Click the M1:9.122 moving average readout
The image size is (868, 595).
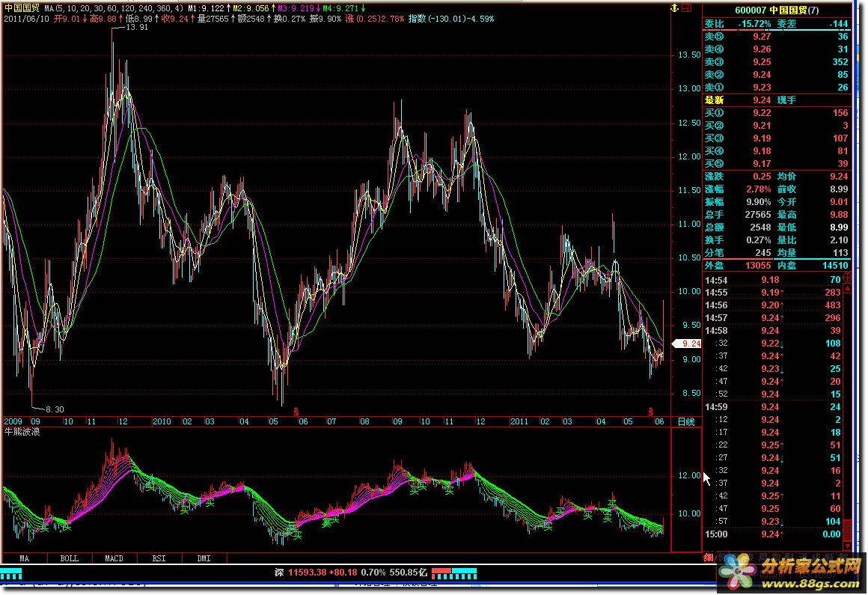[x=209, y=8]
